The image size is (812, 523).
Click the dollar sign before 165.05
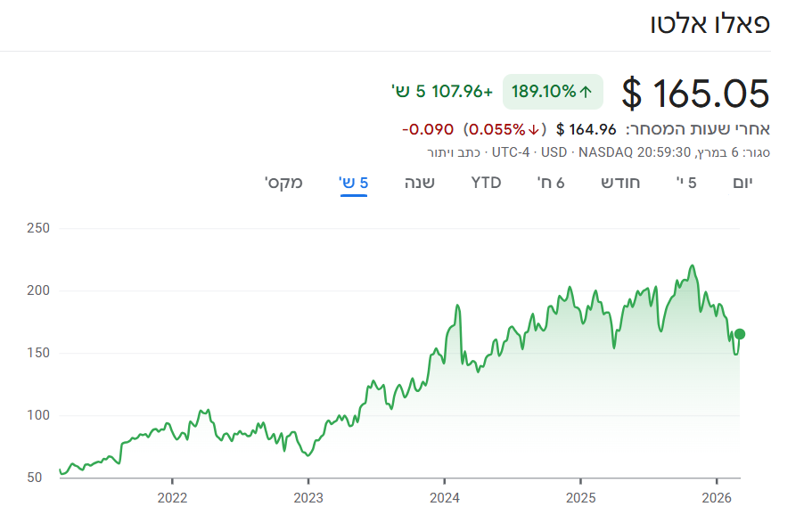click(x=632, y=93)
